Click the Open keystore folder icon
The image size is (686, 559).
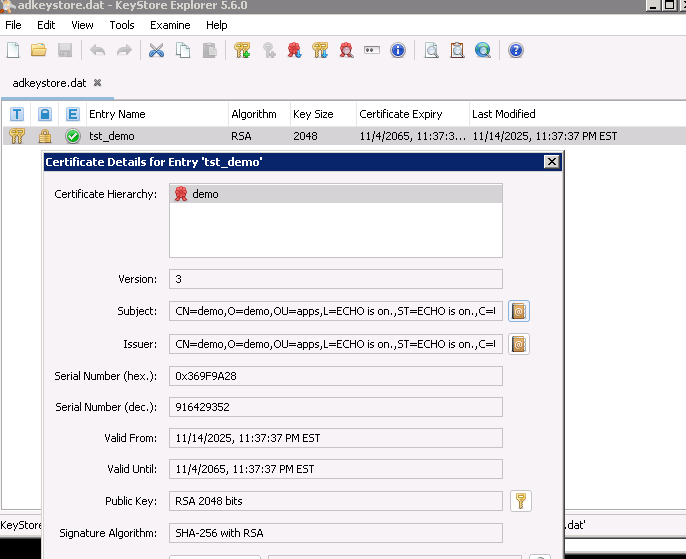[39, 50]
